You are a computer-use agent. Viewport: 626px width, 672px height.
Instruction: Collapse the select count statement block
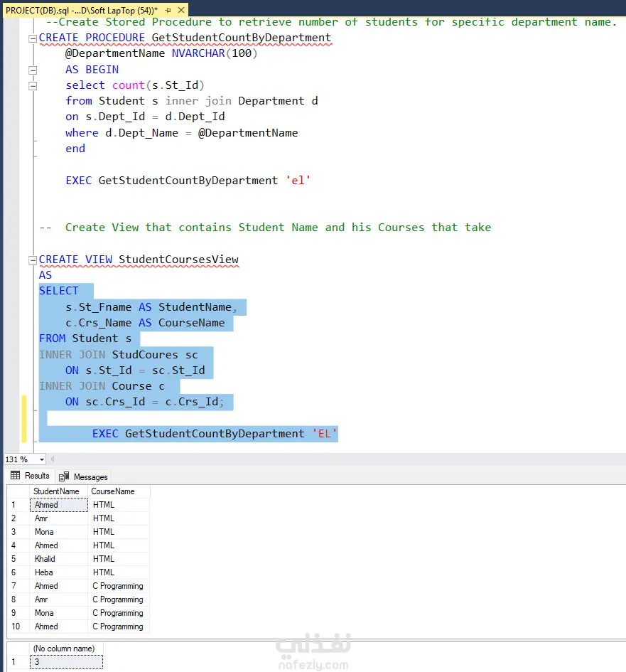[x=33, y=86]
